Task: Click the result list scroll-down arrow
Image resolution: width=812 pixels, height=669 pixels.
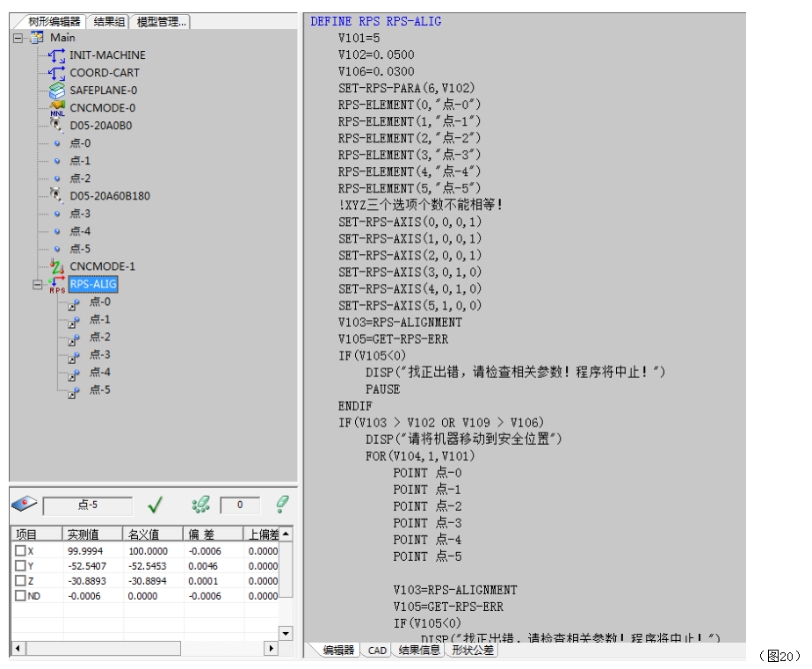Action: [286, 631]
